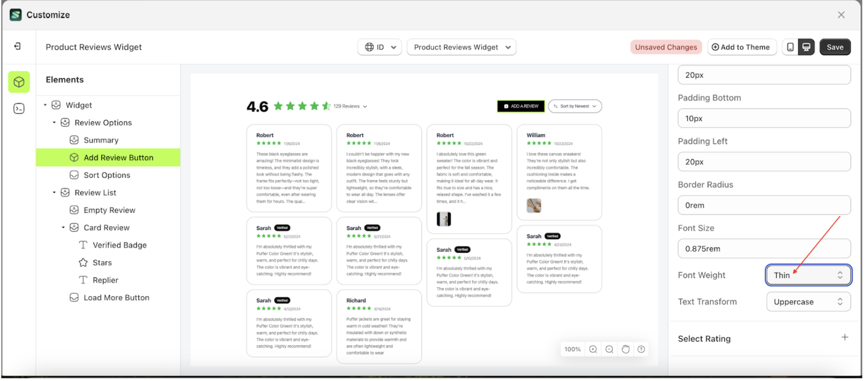
Task: Click the zoom out icon
Action: pyautogui.click(x=609, y=349)
